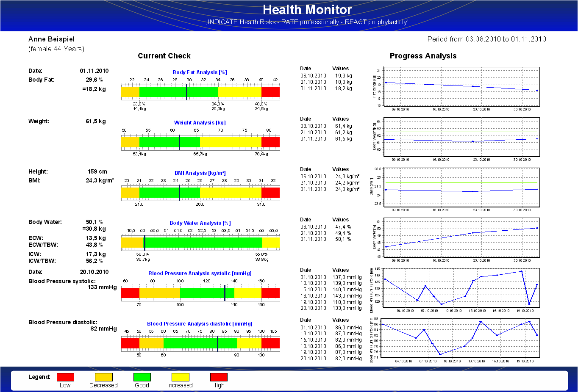
Task: Select the current value marker on BMI scale
Action: (x=179, y=192)
